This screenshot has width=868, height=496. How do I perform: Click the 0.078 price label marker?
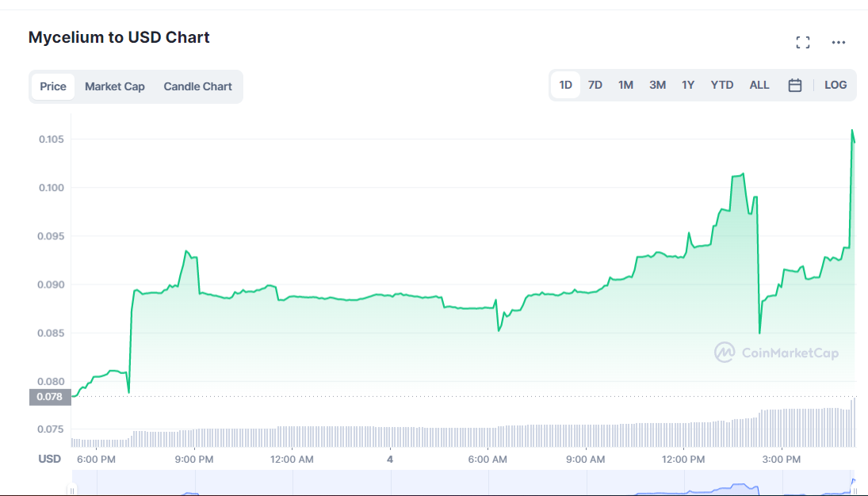pyautogui.click(x=50, y=396)
